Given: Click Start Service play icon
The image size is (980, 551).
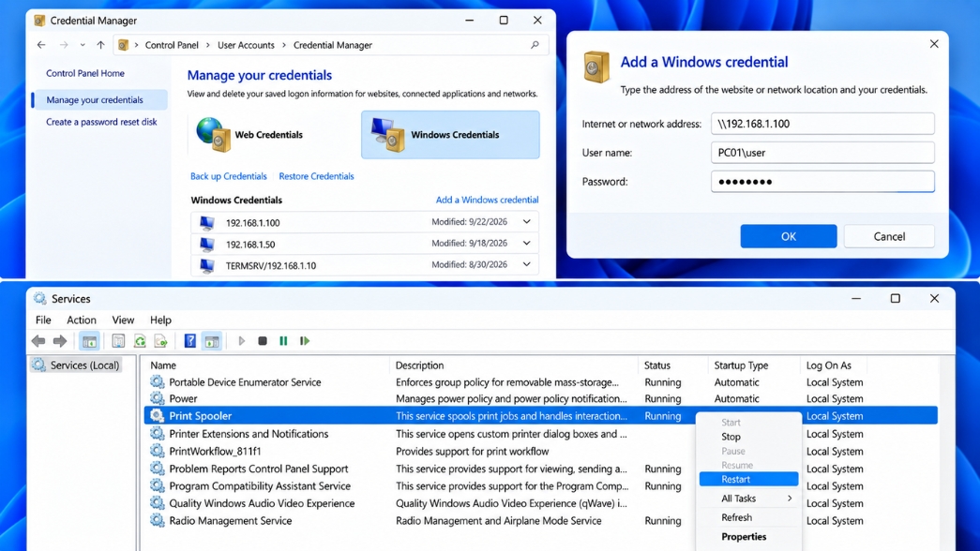Looking at the screenshot, I should pos(241,341).
